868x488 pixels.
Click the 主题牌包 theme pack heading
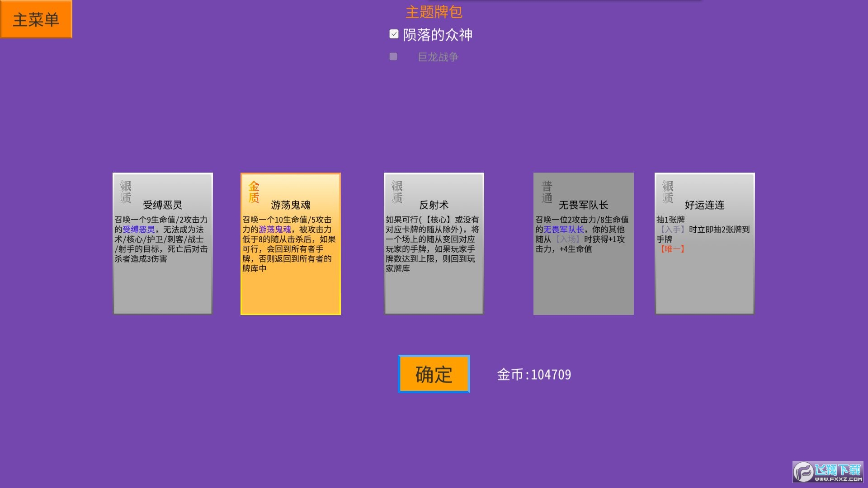tap(434, 12)
